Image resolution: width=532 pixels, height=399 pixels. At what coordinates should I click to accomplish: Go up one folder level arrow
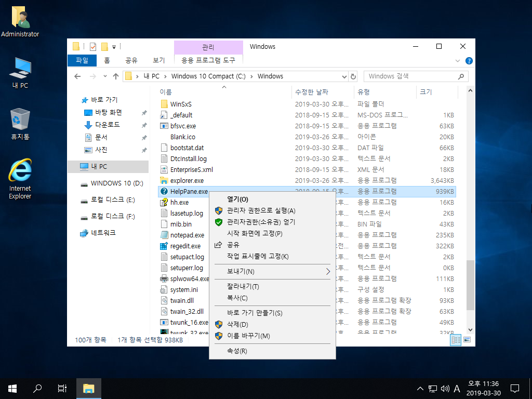click(116, 76)
